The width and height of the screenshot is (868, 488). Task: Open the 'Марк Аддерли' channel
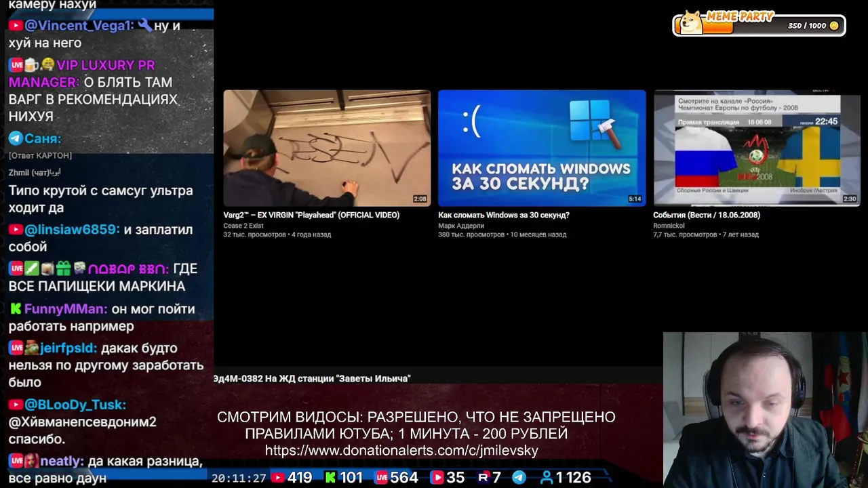click(461, 226)
